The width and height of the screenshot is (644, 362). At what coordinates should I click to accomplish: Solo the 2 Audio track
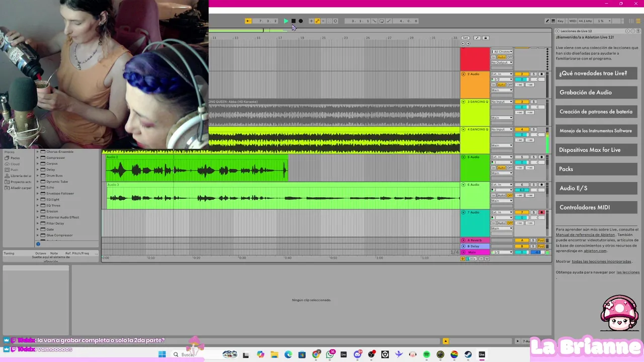(x=534, y=74)
